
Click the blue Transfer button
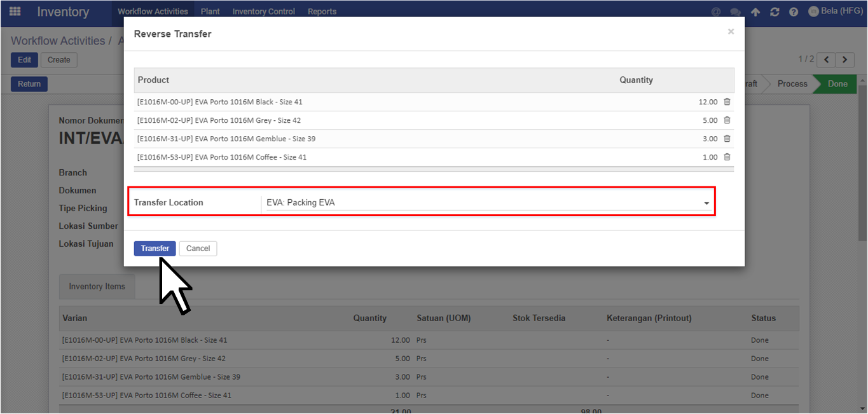[155, 249]
